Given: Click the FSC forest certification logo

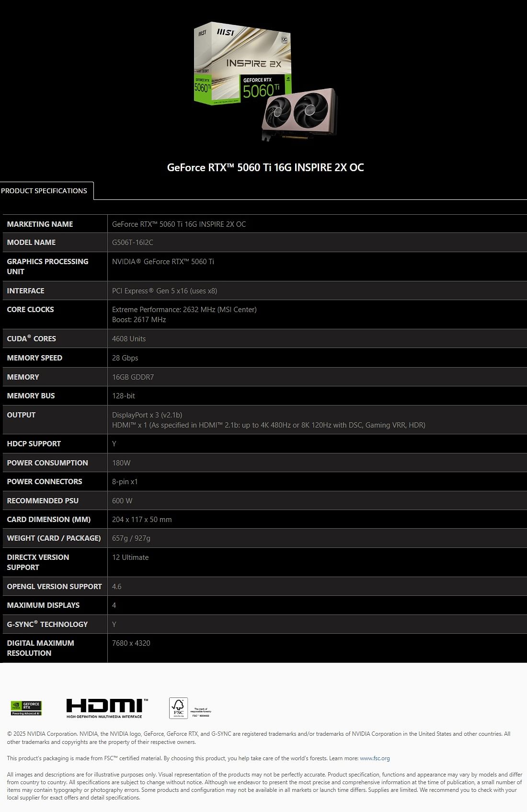Looking at the screenshot, I should pos(190,708).
